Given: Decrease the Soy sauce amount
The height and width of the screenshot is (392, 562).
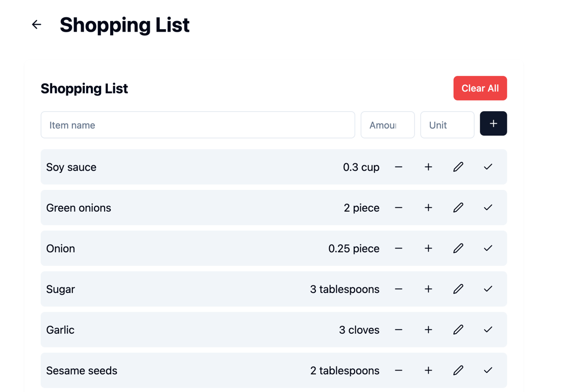Looking at the screenshot, I should pos(399,167).
